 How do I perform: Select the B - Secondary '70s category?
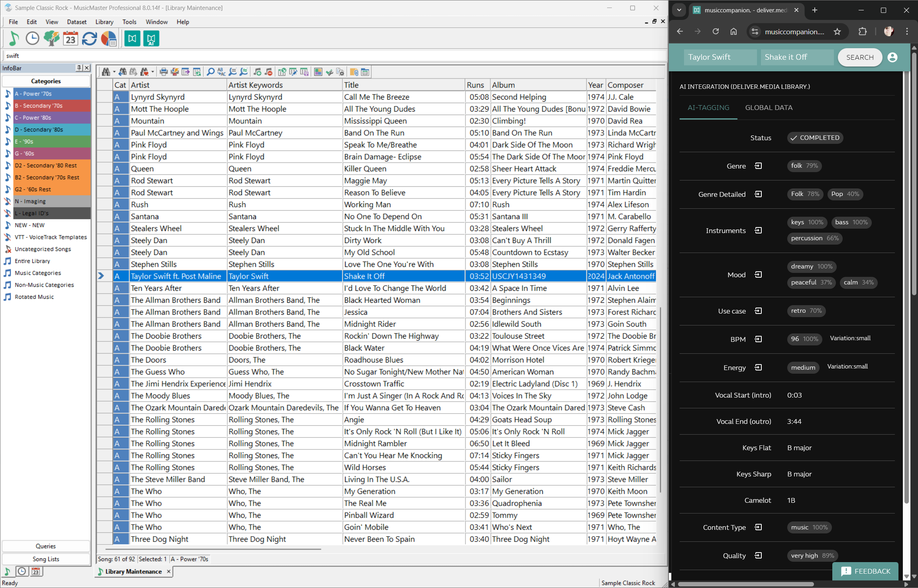51,106
